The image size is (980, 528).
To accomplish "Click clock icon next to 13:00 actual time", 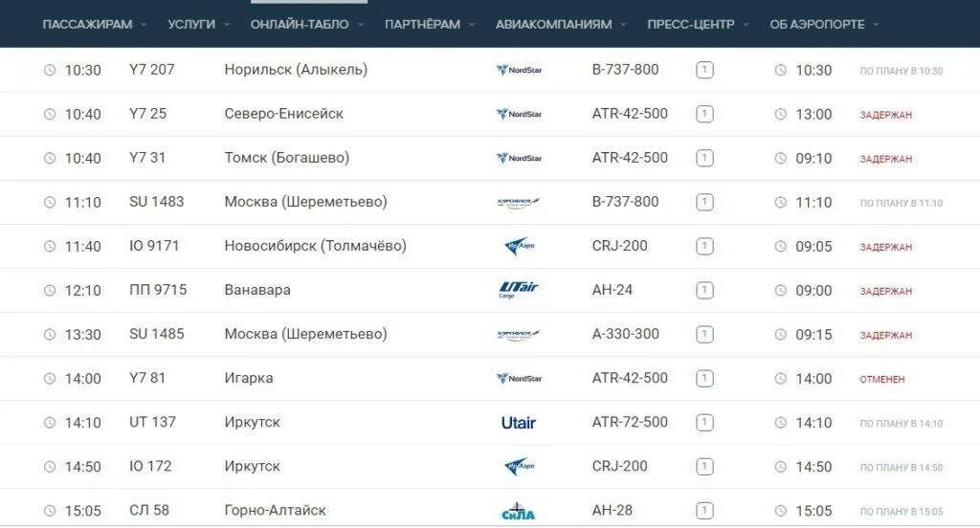I will click(780, 115).
